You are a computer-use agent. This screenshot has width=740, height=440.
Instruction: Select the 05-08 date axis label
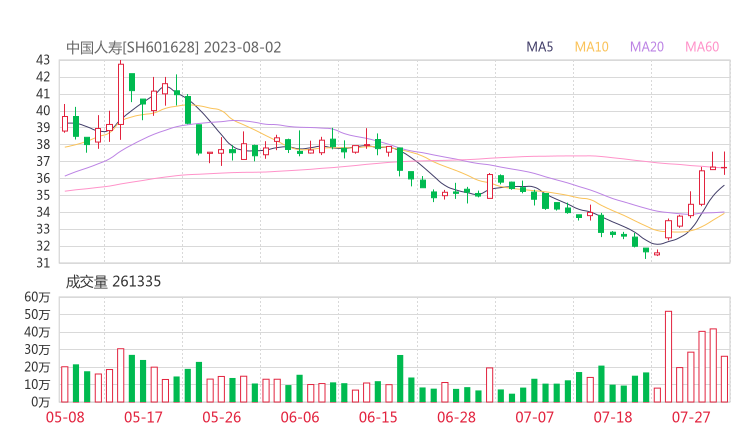point(65,417)
